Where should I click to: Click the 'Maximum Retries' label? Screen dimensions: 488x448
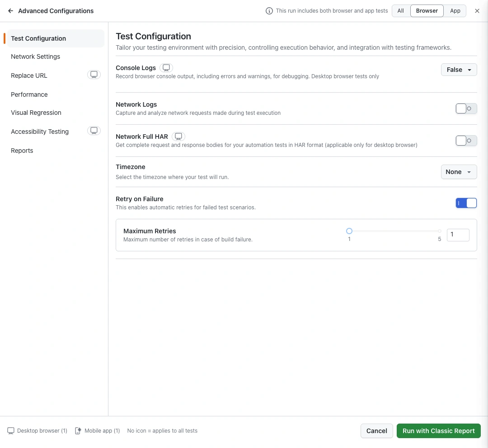point(150,231)
